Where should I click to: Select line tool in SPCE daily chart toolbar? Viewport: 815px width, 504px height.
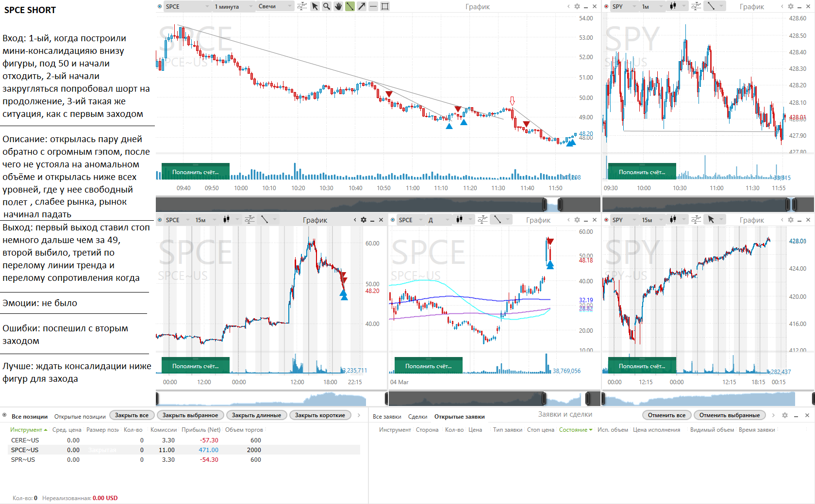coord(498,220)
